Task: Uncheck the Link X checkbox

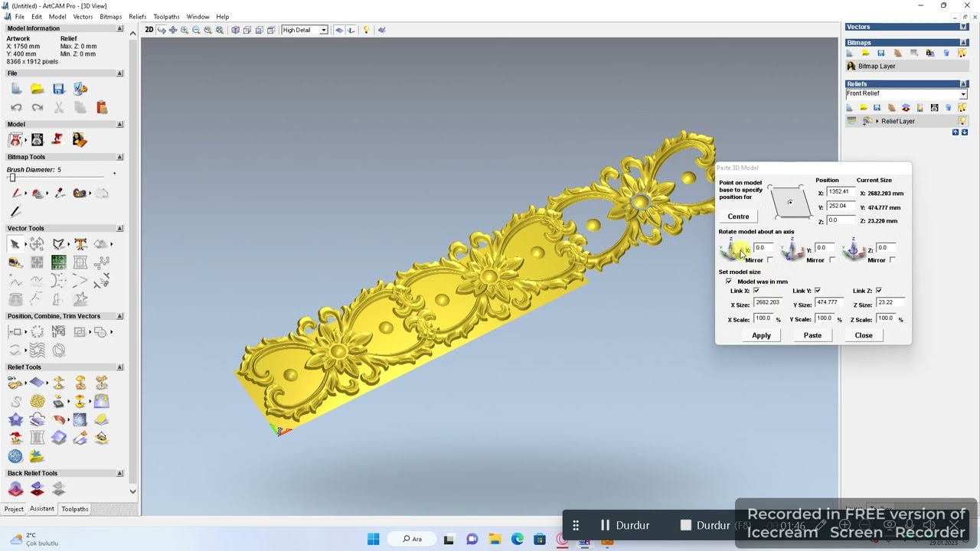Action: (756, 291)
